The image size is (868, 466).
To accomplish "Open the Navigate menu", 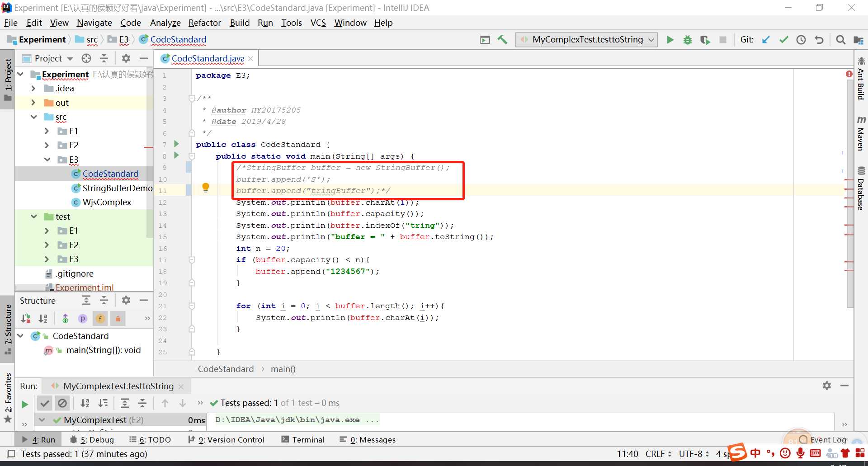I will coord(94,23).
